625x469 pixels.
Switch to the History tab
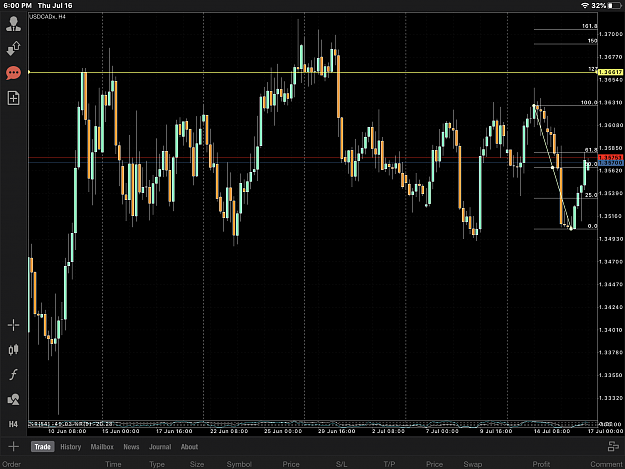71,447
